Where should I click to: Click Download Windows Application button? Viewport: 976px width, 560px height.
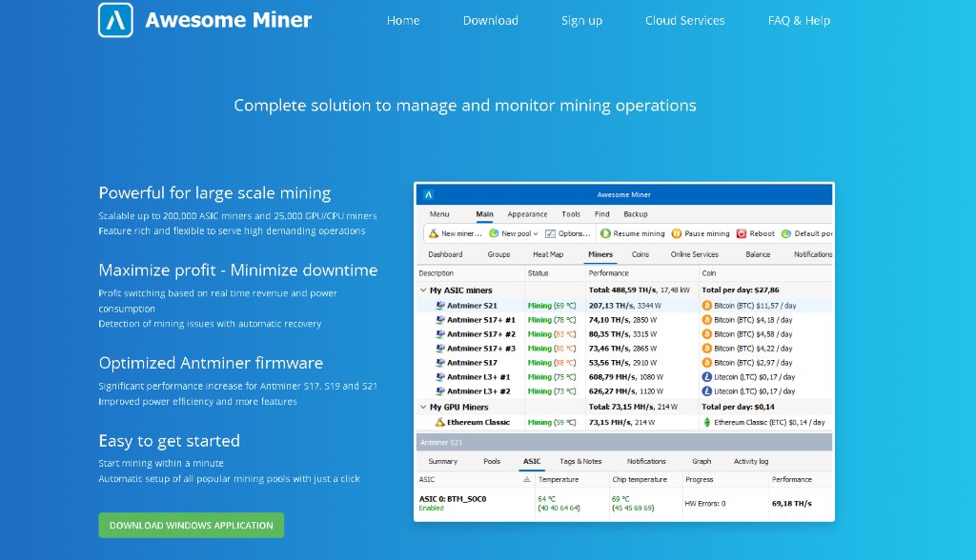click(191, 525)
